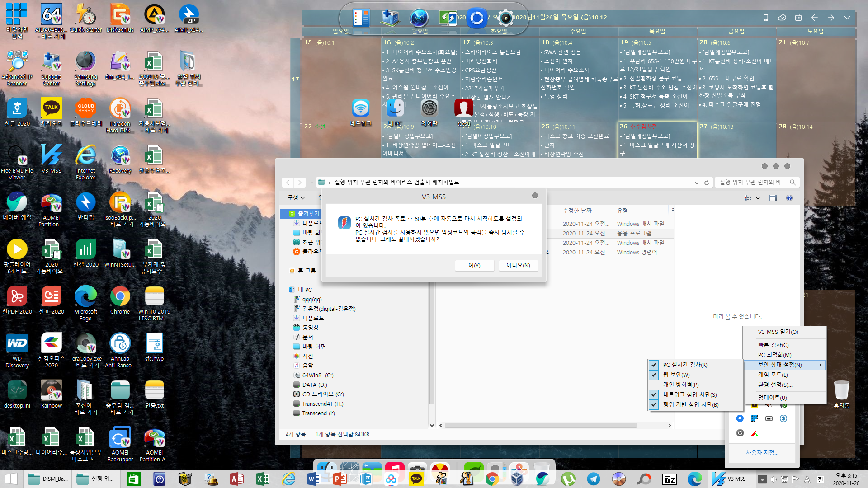Open Telegram from the taskbar
The image size is (868, 488).
594,479
